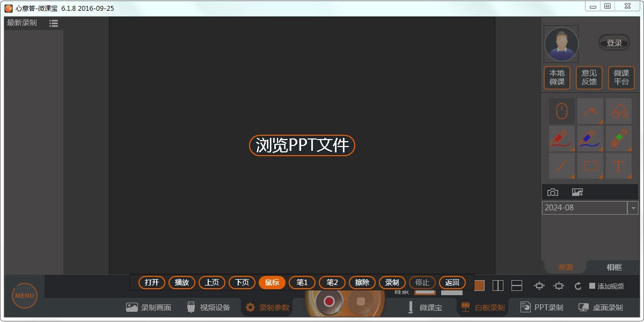This screenshot has height=322, width=644.
Task: Select the text T tool
Action: [619, 166]
